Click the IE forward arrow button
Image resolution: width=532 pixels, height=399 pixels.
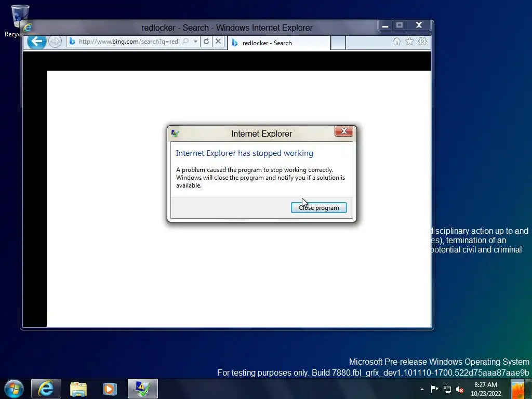pyautogui.click(x=55, y=42)
